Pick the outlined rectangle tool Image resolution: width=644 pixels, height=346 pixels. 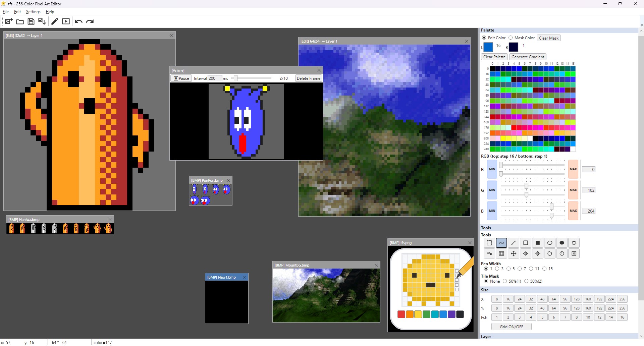click(526, 243)
